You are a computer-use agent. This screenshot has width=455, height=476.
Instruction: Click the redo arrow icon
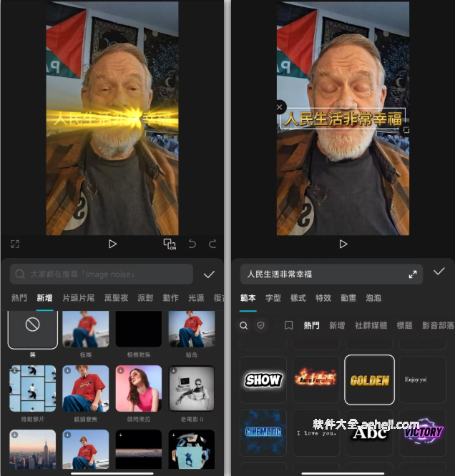tap(212, 244)
